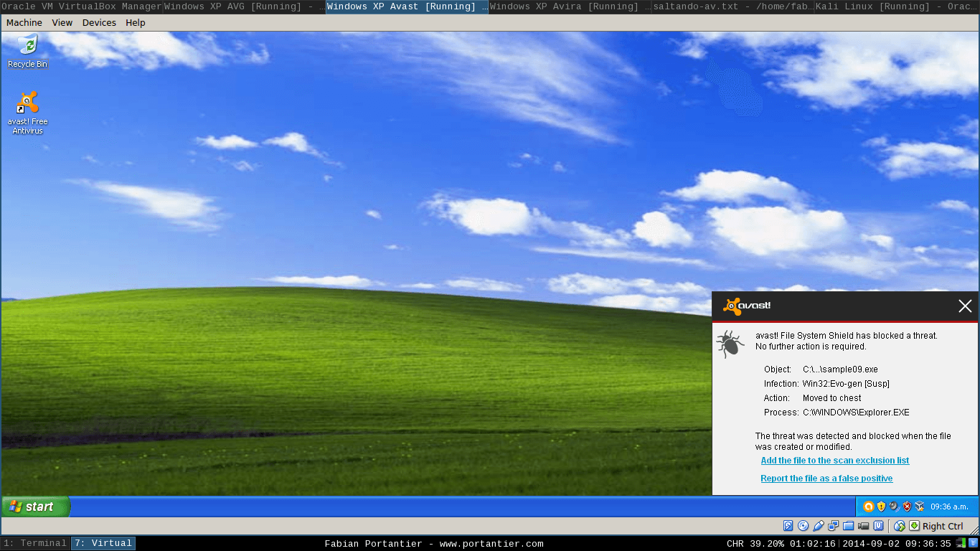Click the shared folders status icon
This screenshot has width=980, height=551.
[848, 526]
